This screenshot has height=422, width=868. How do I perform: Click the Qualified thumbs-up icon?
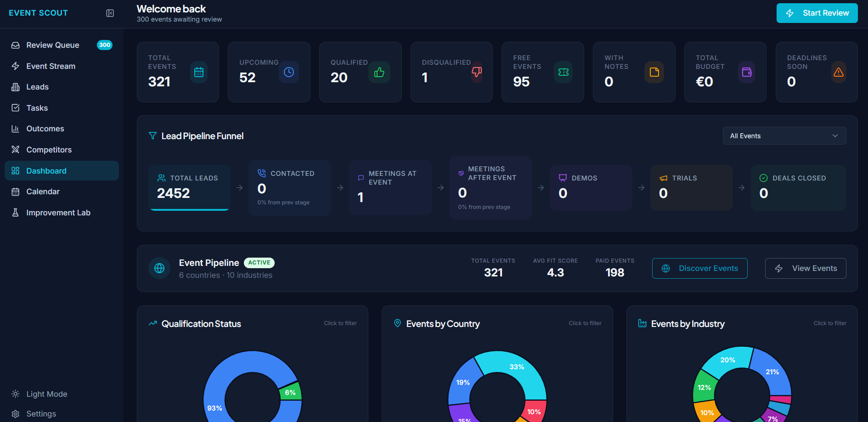coord(379,72)
